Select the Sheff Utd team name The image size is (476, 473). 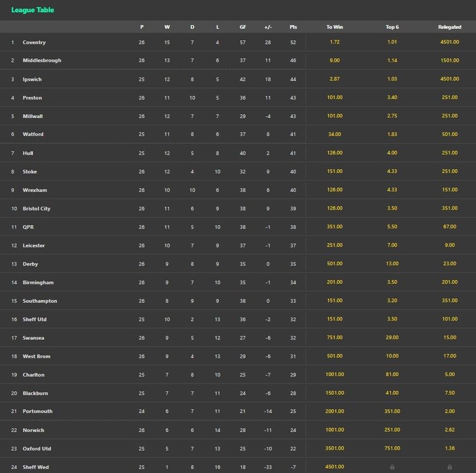(x=35, y=319)
